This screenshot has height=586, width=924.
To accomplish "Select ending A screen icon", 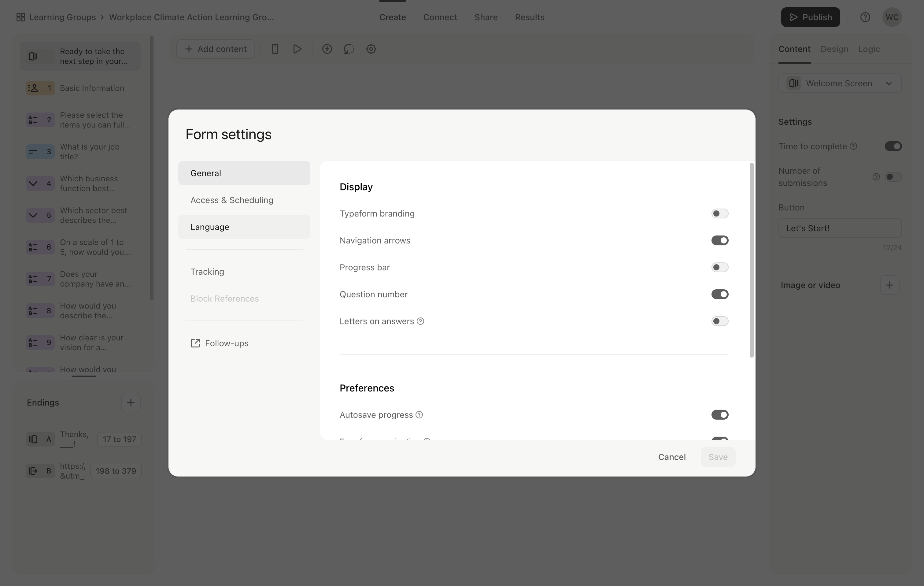I will 33,439.
